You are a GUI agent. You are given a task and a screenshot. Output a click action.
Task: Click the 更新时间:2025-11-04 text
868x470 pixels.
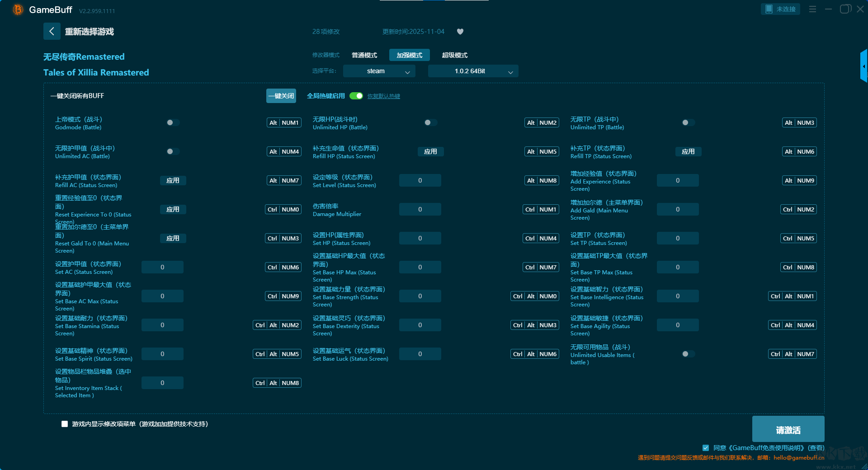click(413, 32)
